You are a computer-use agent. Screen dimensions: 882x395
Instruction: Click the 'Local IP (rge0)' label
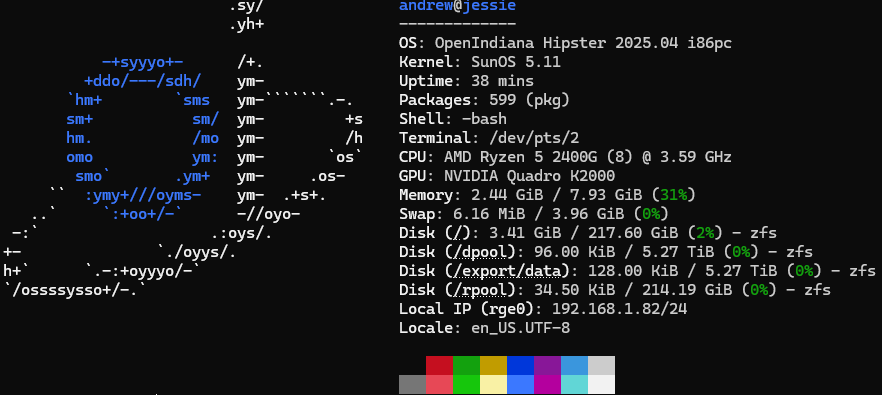coord(466,309)
